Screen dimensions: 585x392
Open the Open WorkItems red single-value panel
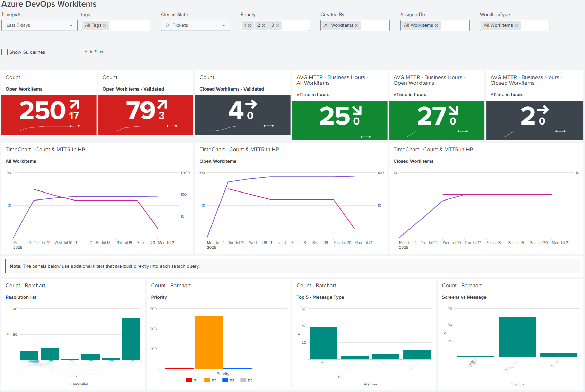[49, 115]
